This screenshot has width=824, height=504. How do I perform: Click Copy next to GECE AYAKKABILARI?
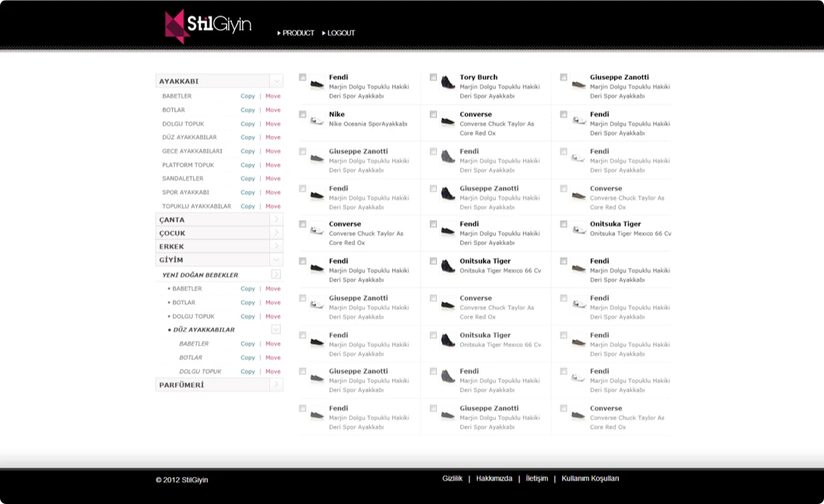(x=248, y=152)
